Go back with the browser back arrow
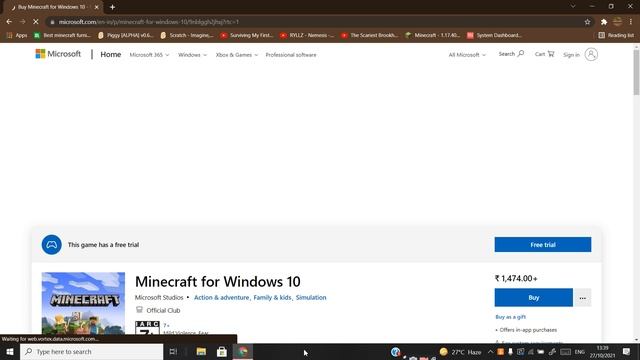This screenshot has width=640, height=360. tap(9, 22)
